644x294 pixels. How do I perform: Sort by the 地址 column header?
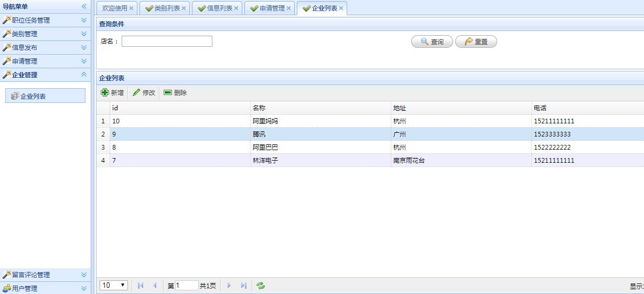coord(461,108)
